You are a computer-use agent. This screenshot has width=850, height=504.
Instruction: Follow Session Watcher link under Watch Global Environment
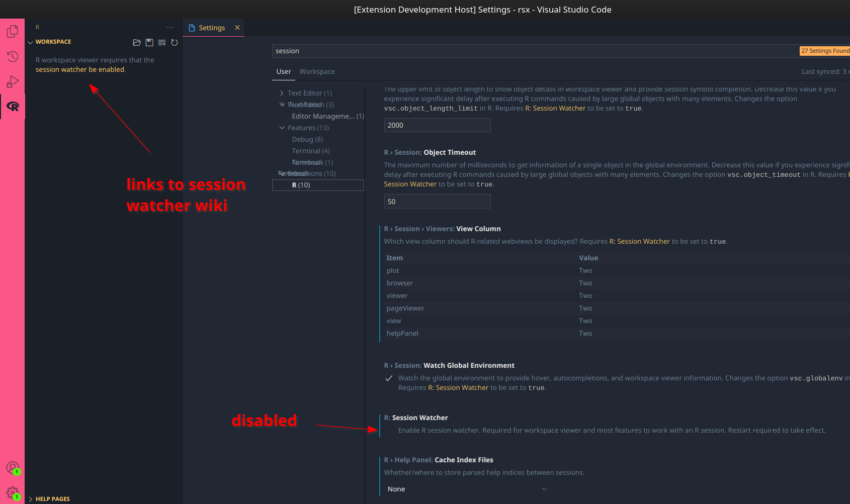(458, 387)
